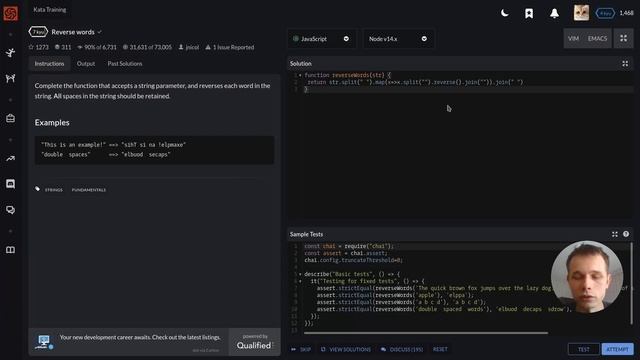Click the 7 kyu badge beside the kata title
This screenshot has width=640, height=360.
point(38,32)
